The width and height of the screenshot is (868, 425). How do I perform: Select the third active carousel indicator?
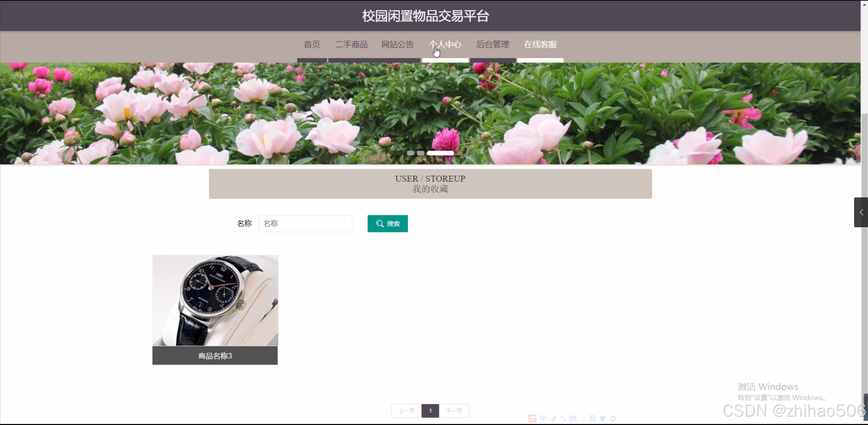coord(440,153)
